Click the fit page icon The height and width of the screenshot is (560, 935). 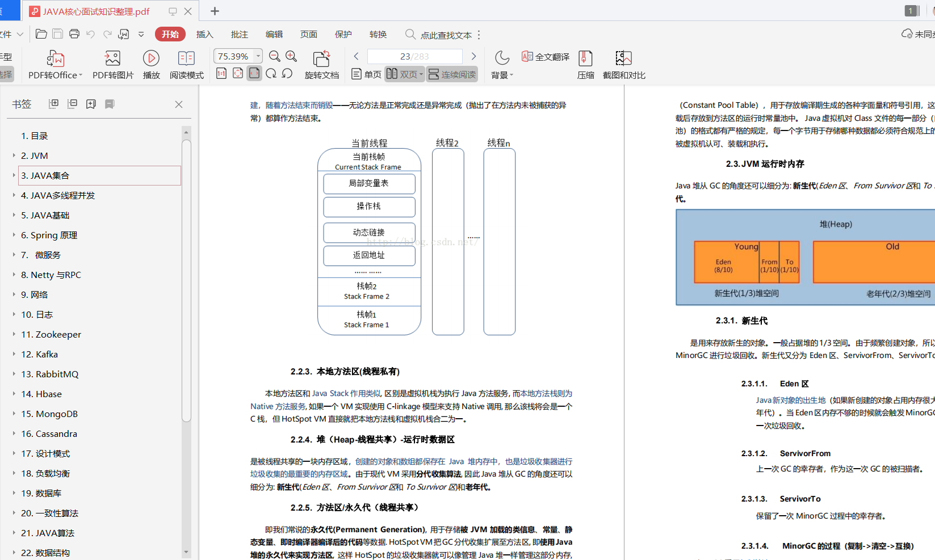click(x=238, y=73)
